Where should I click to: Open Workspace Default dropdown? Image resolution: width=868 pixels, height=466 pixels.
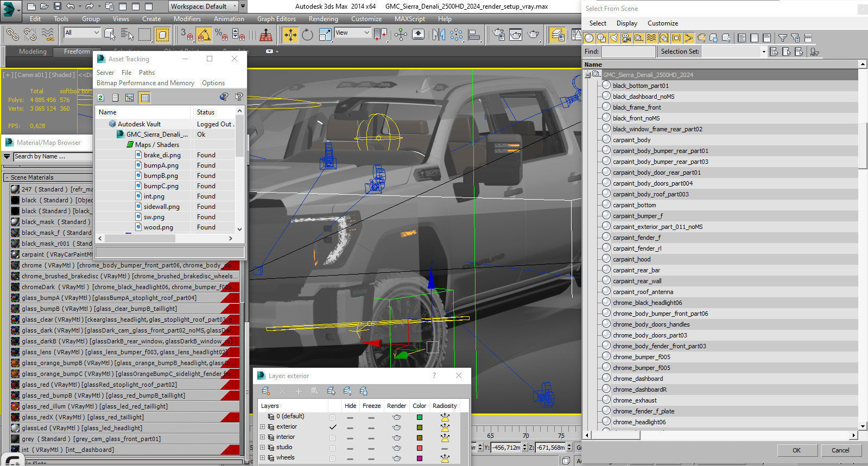pyautogui.click(x=204, y=7)
